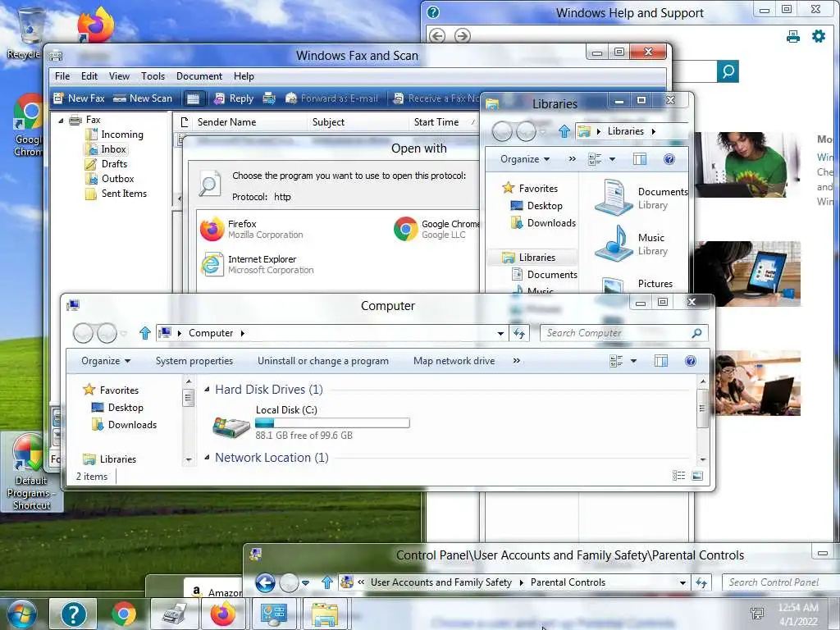This screenshot has width=840, height=630.
Task: Switch to large icons view in Computer status bar
Action: (697, 476)
